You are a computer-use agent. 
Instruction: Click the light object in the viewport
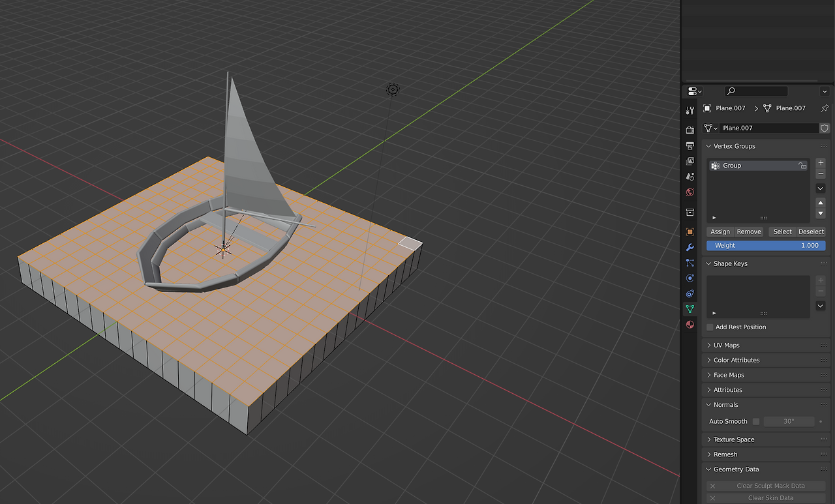[393, 89]
